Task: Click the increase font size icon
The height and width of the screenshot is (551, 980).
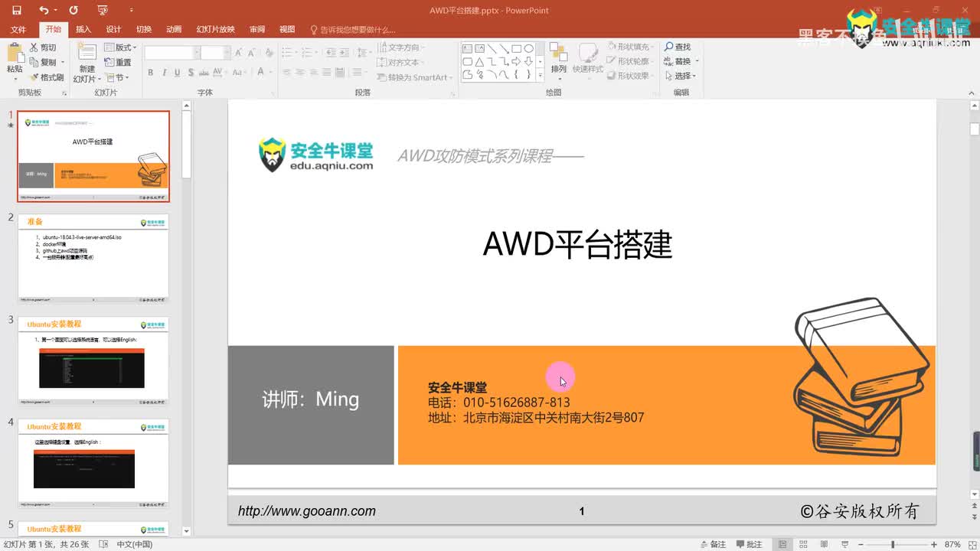Action: [x=239, y=53]
